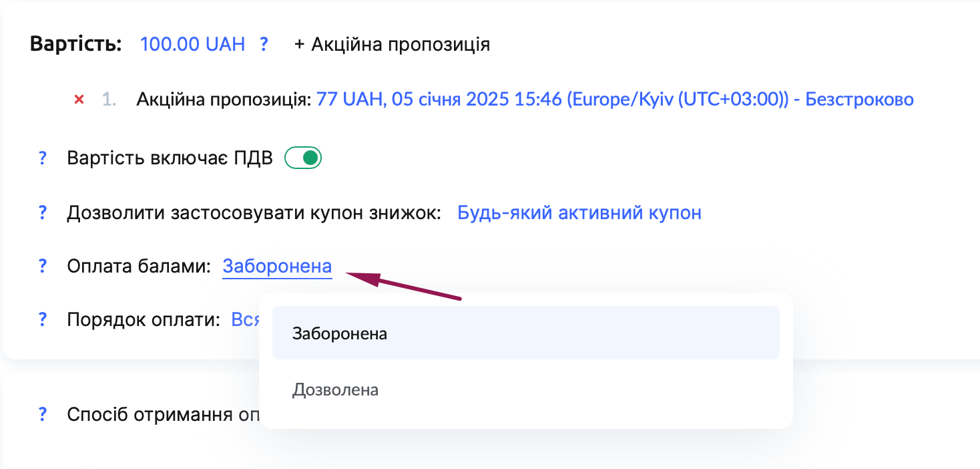The image size is (980, 469).
Task: Click the Вартість включає ПДВ label
Action: pyautogui.click(x=170, y=159)
